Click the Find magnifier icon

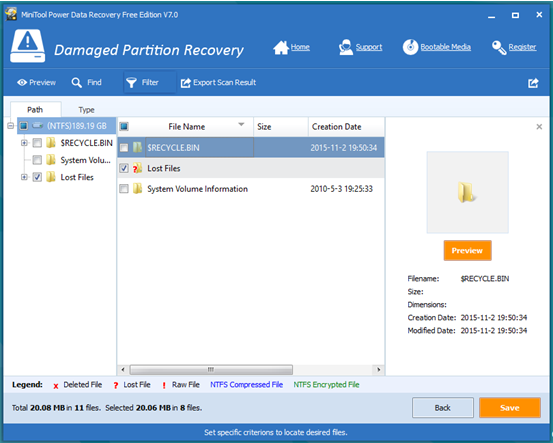coord(77,83)
